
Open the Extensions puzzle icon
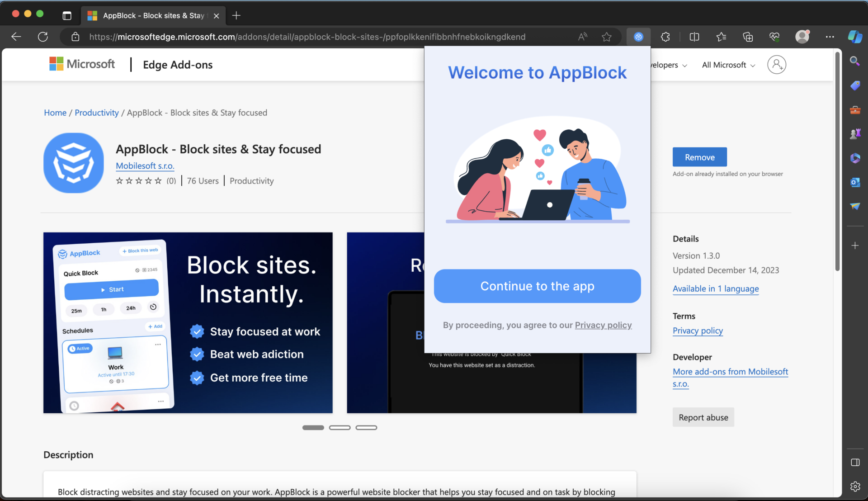pyautogui.click(x=665, y=37)
